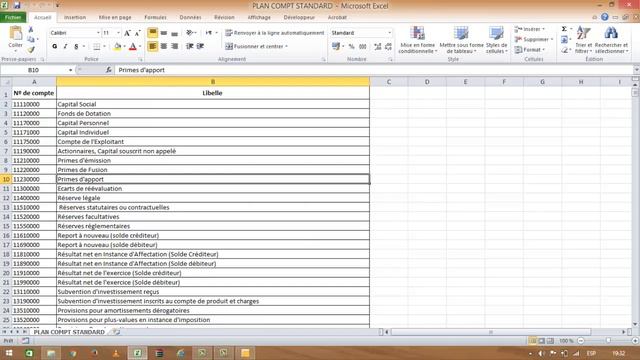
Task: Toggle middle vertical alignment
Action: coord(164,33)
